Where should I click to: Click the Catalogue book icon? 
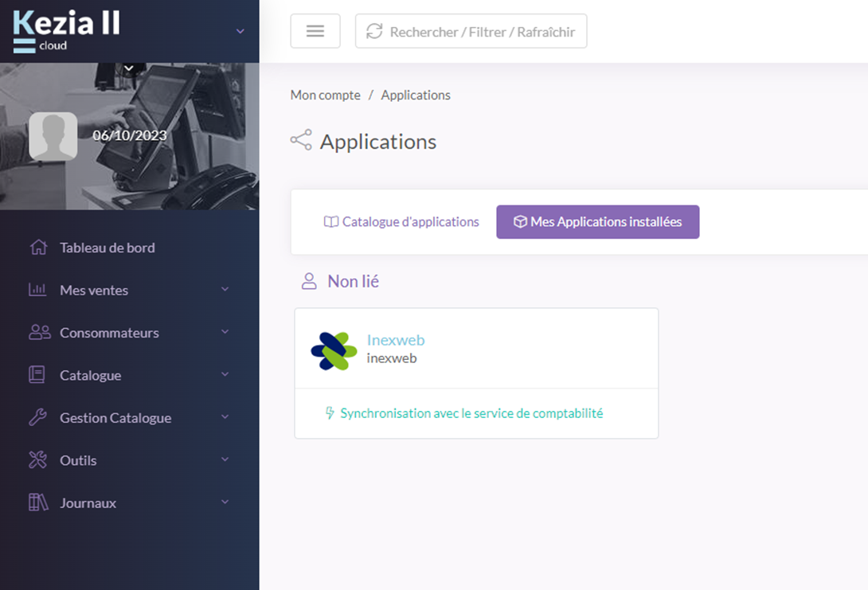(x=37, y=375)
